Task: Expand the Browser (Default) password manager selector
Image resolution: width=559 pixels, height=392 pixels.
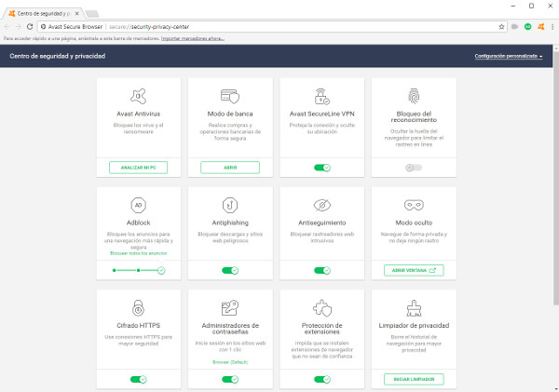Action: pos(229,361)
